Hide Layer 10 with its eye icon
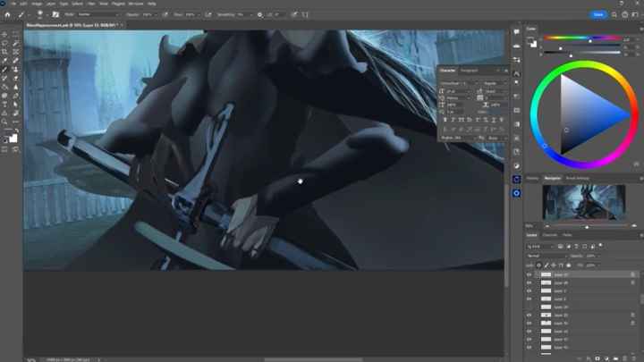The height and width of the screenshot is (362, 644). [529, 332]
